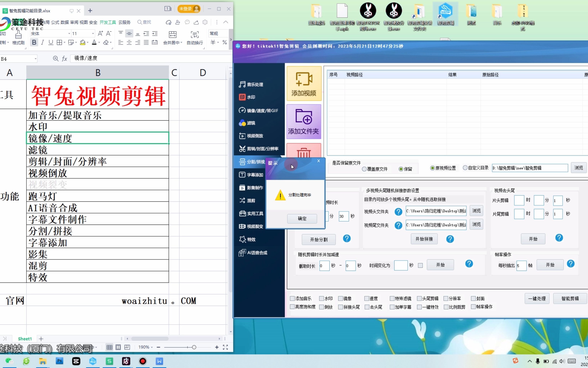This screenshot has width=588, height=368.
Task: Click 合并居中 merge icon in WPS
Action: 172,34
